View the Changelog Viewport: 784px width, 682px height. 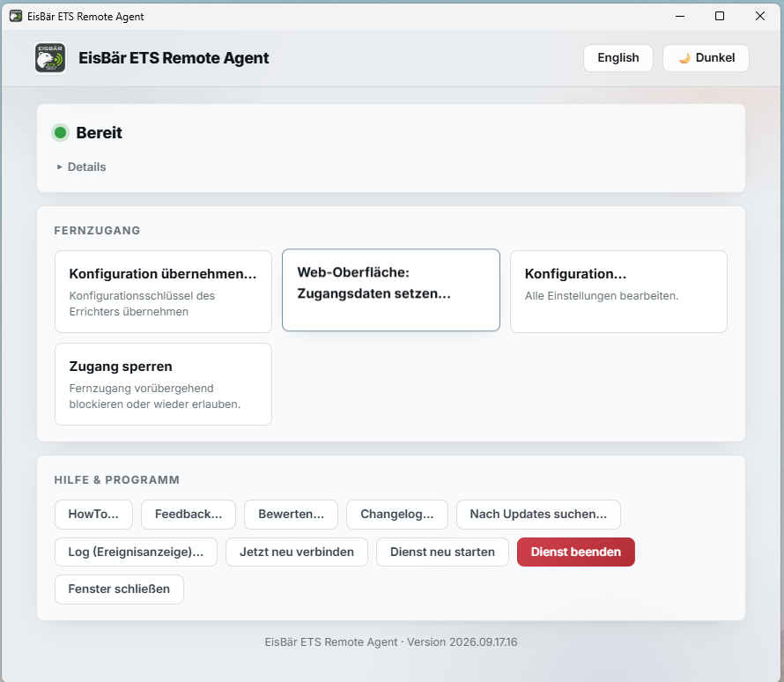tap(397, 514)
